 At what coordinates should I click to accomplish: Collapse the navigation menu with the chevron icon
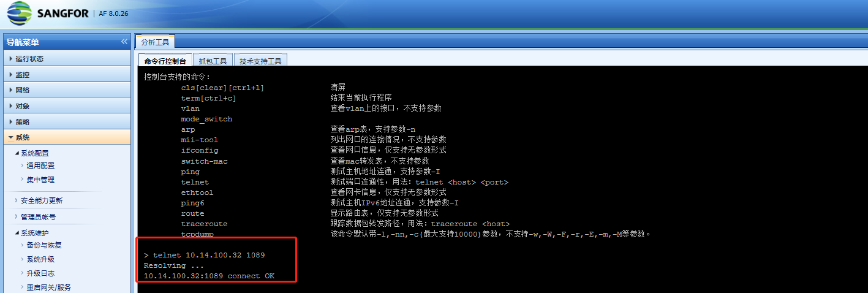point(124,42)
